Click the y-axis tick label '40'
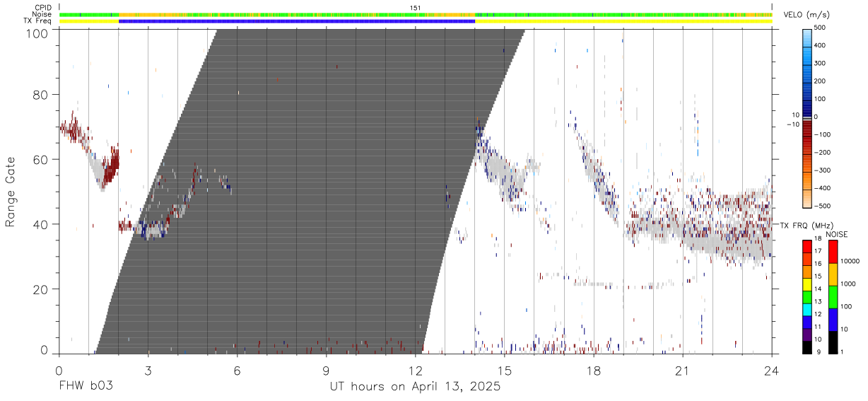Image resolution: width=868 pixels, height=401 pixels. [41, 224]
